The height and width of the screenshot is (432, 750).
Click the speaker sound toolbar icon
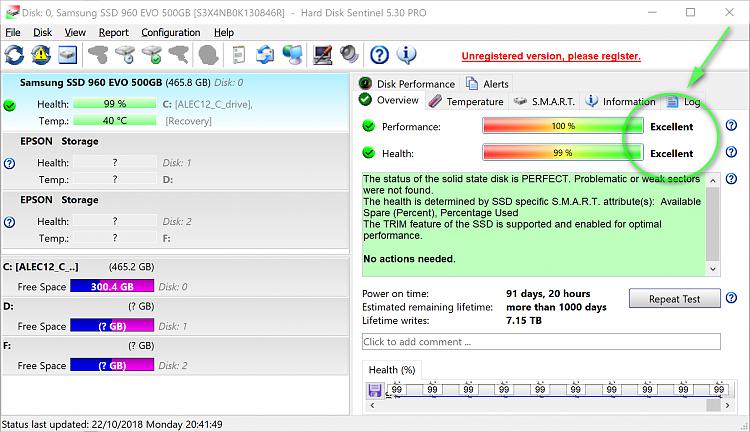[349, 55]
